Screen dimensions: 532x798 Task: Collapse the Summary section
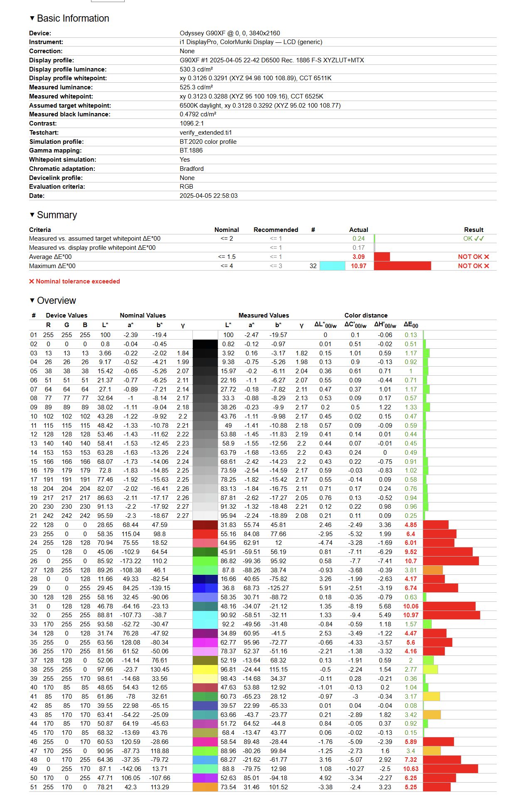pyautogui.click(x=32, y=215)
